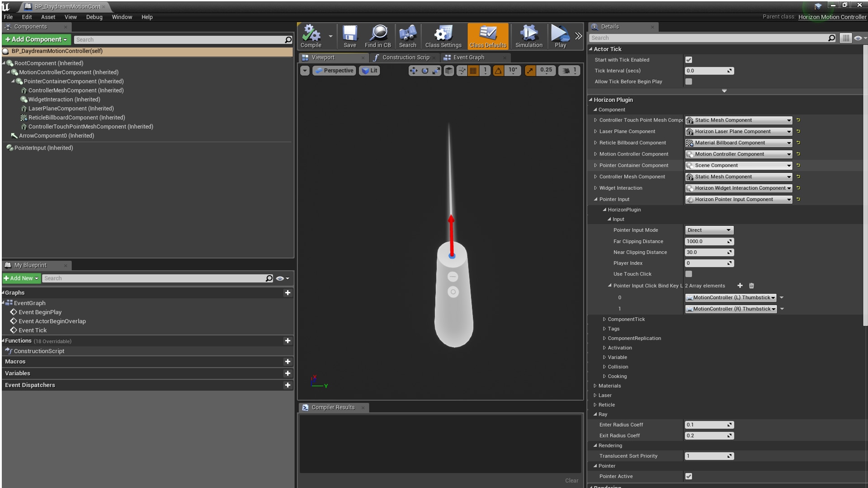
Task: Enable Start with Tick Enabled
Action: pyautogui.click(x=689, y=60)
